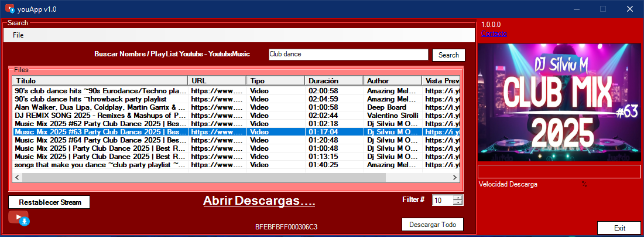The width and height of the screenshot is (644, 237).
Task: Sort by the Author column header
Action: pos(392,80)
